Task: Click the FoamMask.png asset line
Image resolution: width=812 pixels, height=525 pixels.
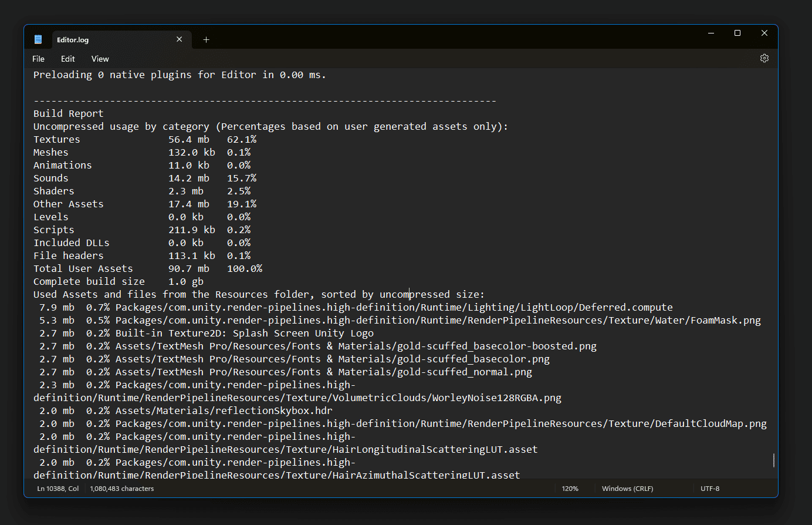Action: pos(400,320)
